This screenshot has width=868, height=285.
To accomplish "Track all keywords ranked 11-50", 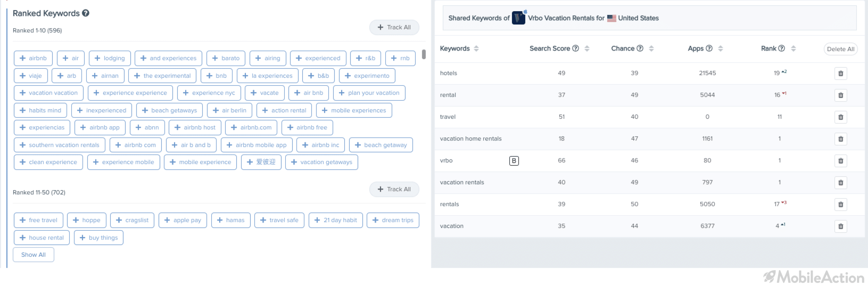I will tap(394, 189).
